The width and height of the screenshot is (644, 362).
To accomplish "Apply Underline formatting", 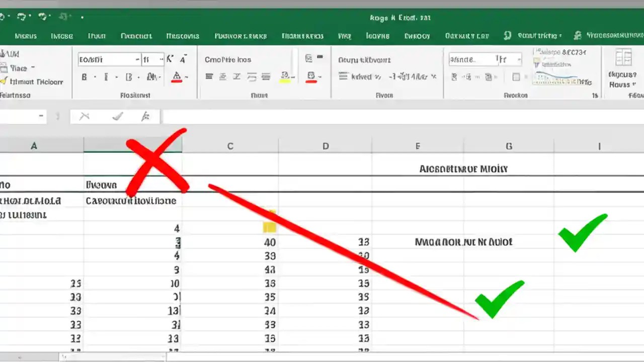I will pyautogui.click(x=130, y=77).
